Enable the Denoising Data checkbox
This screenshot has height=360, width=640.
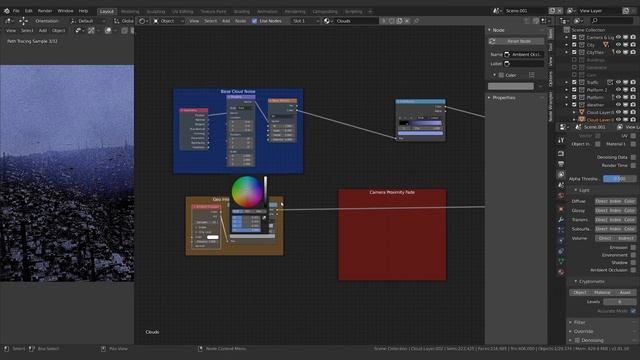coord(633,157)
